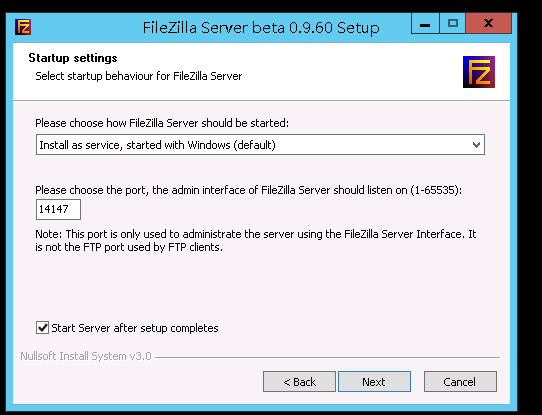Select the 'Install as service' combo box
The height and width of the screenshot is (415, 542).
260,145
